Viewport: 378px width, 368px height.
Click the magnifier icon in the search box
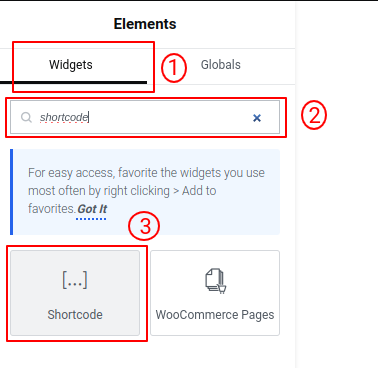(x=26, y=117)
